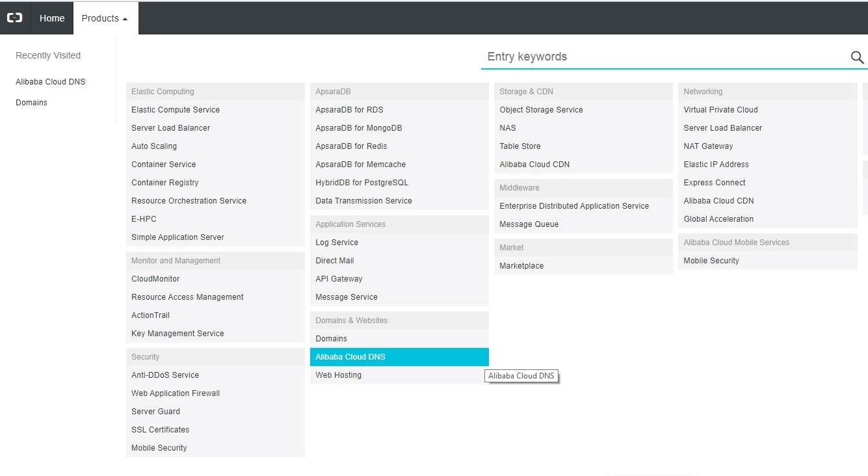The width and height of the screenshot is (868, 476).
Task: Open Marketplace
Action: click(x=583, y=266)
